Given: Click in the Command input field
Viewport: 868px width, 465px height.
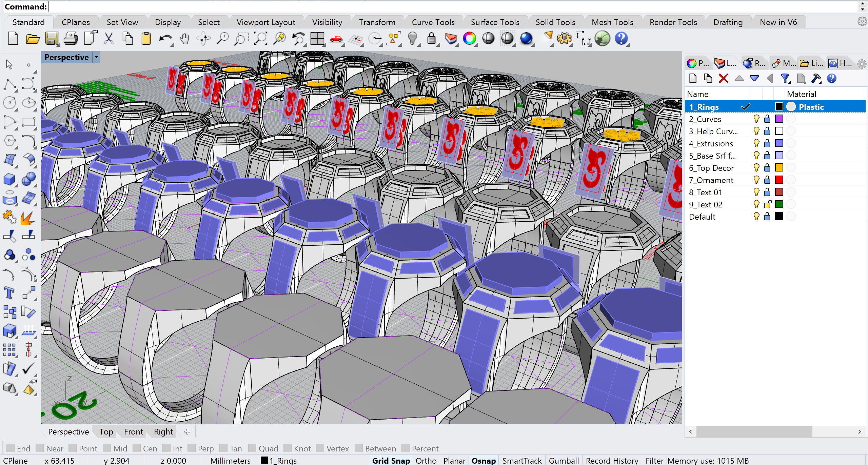Looking at the screenshot, I should [x=453, y=7].
